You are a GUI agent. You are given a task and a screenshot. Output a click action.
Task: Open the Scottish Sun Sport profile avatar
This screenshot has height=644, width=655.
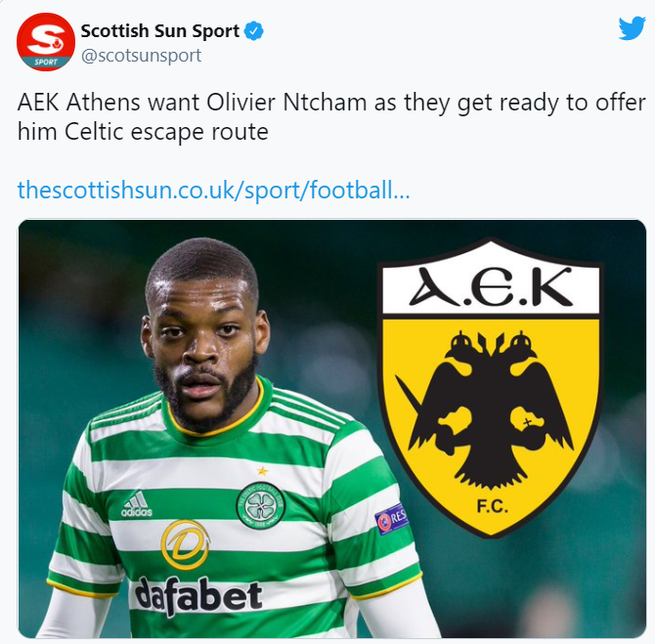46,42
